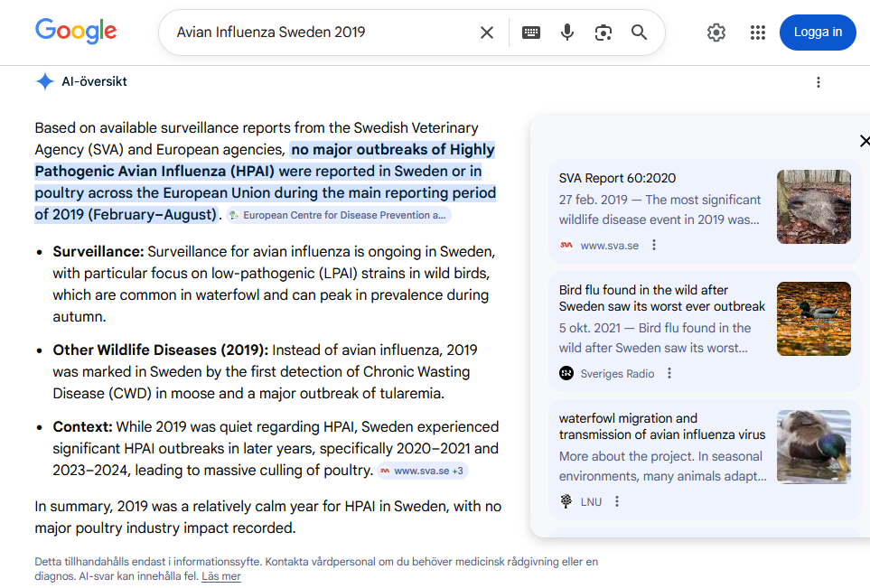
Task: Open the www.sva.se +3 citation chip
Action: [x=423, y=471]
